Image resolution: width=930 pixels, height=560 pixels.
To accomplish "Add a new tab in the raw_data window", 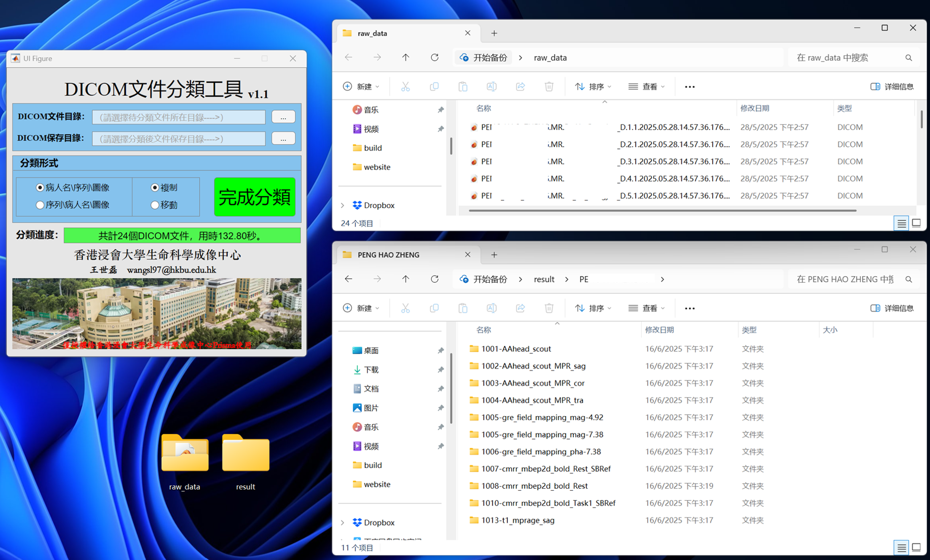I will (x=494, y=33).
